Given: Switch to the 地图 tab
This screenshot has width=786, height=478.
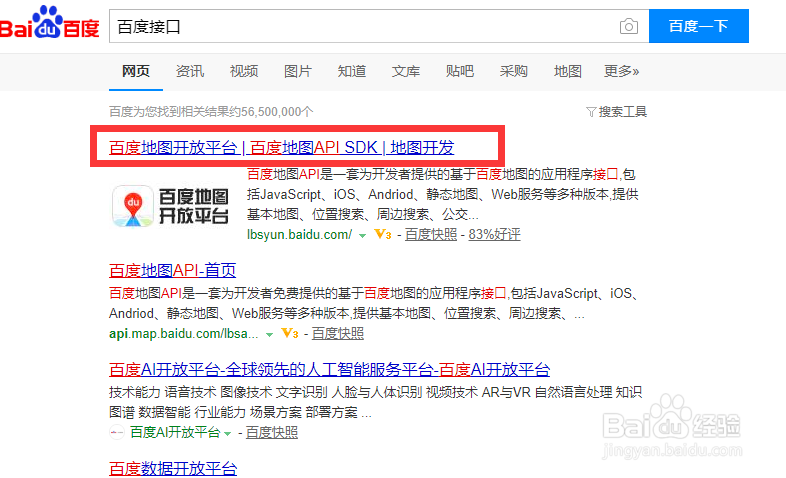Looking at the screenshot, I should point(567,71).
